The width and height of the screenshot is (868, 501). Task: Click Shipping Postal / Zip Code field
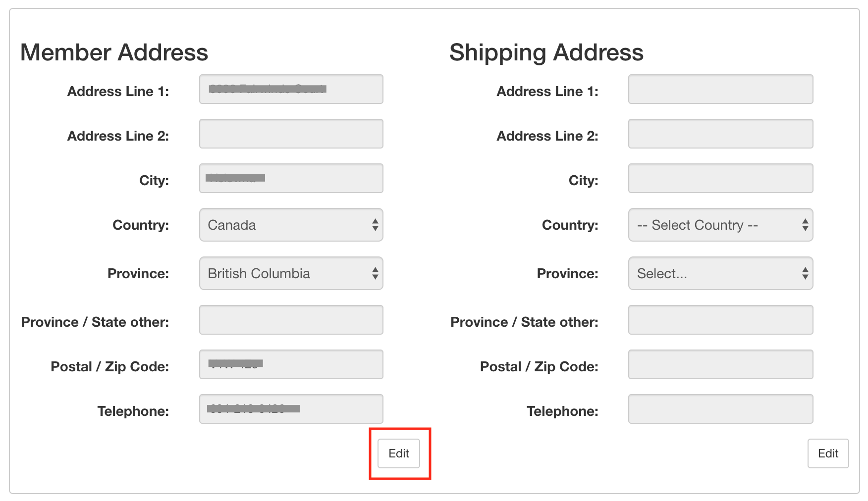[720, 364]
